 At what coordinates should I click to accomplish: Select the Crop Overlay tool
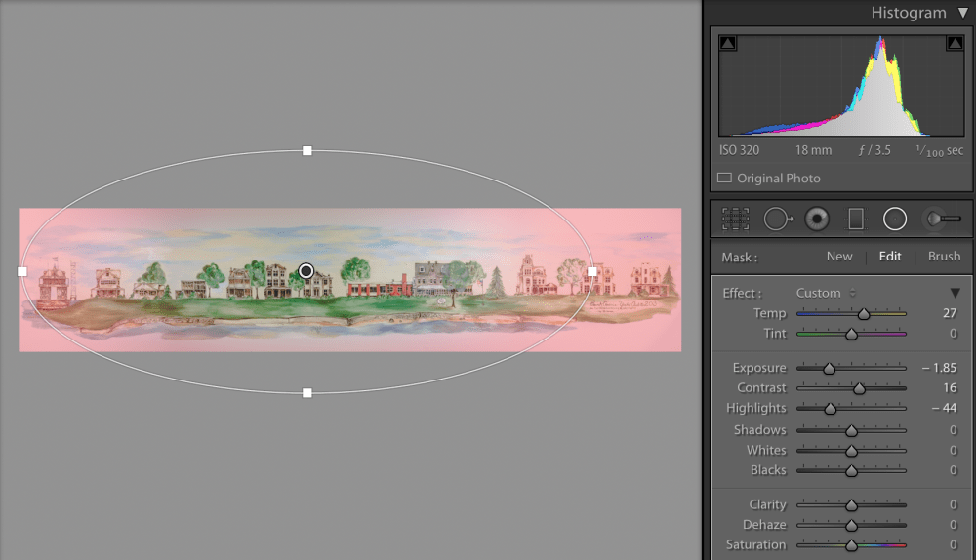point(735,219)
